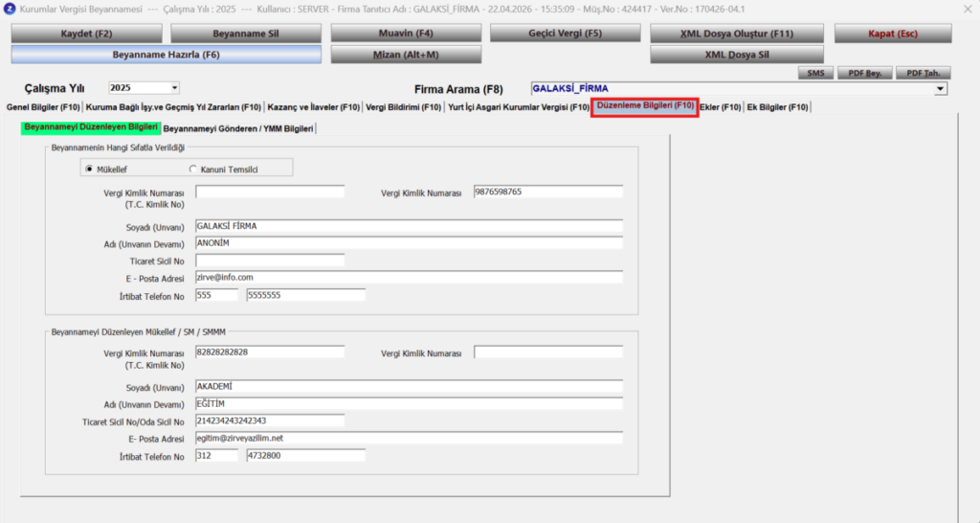Click empty Vergi Kimlik Numarası field in SM/SMMM section

pos(548,352)
